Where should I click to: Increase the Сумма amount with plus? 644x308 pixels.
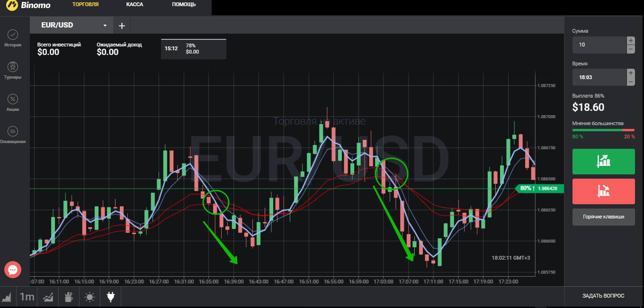tap(631, 41)
